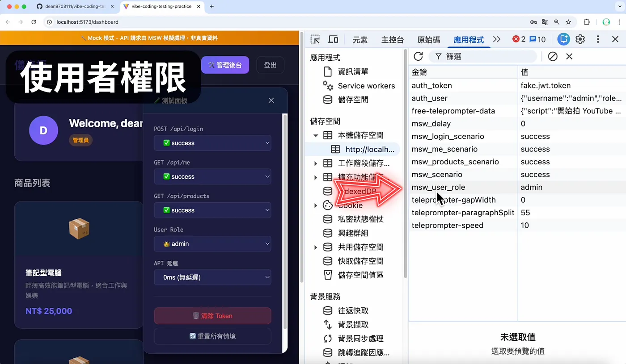Refresh the storage table with the reload icon
Image resolution: width=626 pixels, height=364 pixels.
(x=418, y=56)
